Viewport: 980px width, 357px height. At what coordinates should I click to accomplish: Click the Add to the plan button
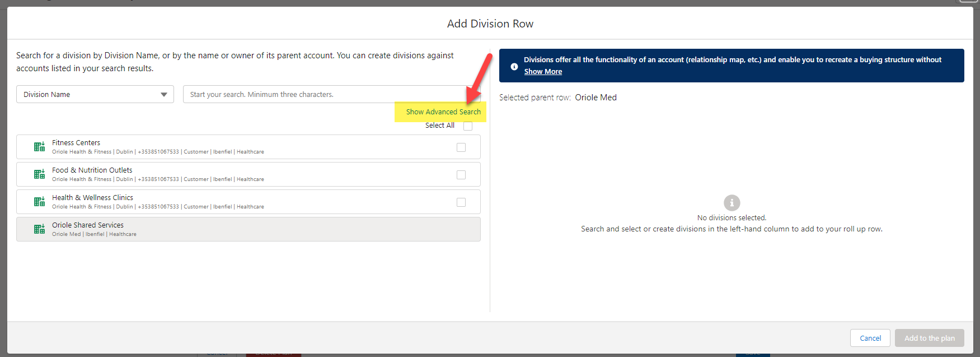(929, 338)
